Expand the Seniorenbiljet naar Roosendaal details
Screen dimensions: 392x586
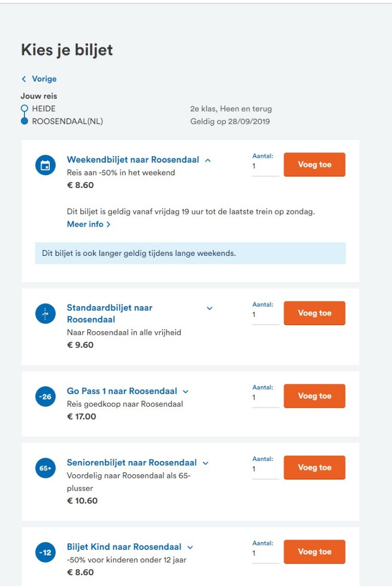[x=206, y=463]
